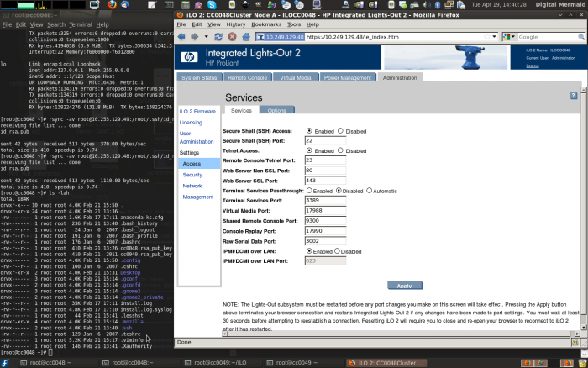Open Licensing link in sidebar
588x368 pixels.
(x=191, y=123)
